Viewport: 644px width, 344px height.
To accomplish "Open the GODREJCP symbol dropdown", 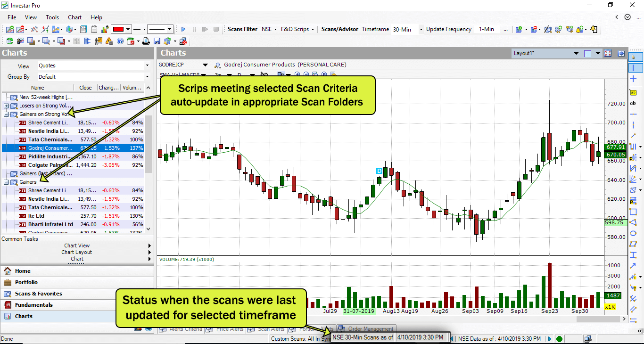I will pyautogui.click(x=205, y=65).
